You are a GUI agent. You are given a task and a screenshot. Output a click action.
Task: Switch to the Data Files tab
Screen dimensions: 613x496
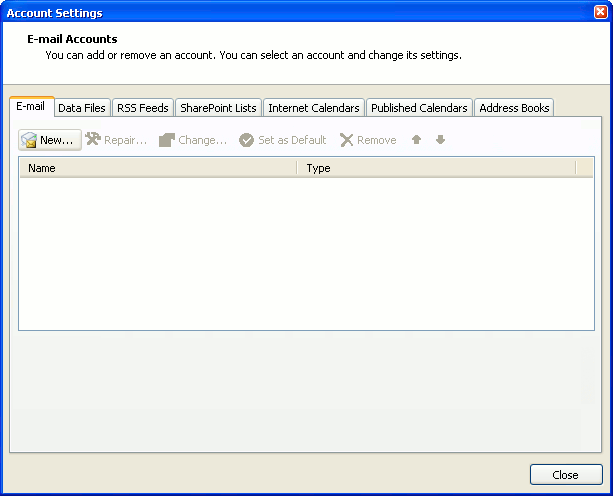[82, 108]
